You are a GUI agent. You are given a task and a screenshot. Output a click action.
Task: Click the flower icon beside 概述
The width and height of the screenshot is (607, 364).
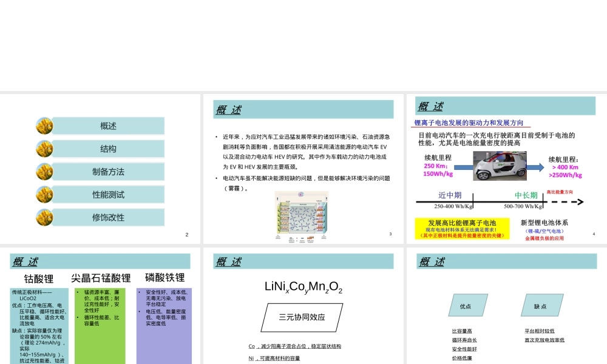pyautogui.click(x=44, y=126)
